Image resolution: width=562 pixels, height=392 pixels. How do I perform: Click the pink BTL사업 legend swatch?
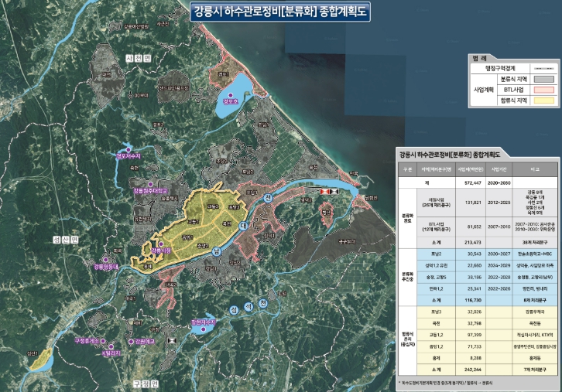(x=544, y=90)
